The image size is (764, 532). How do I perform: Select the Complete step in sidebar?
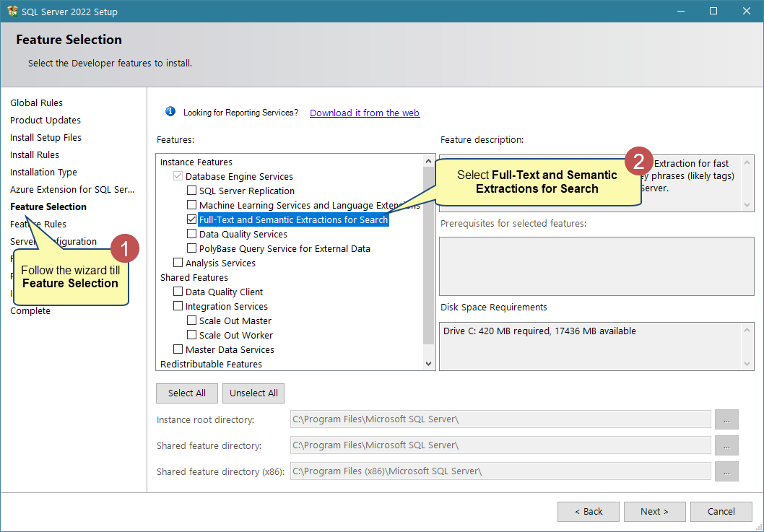click(30, 311)
